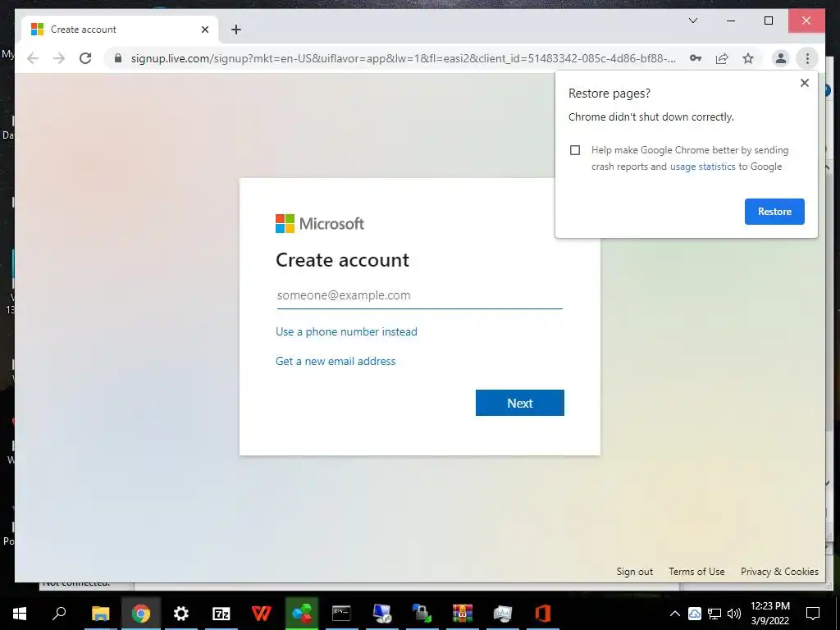The width and height of the screenshot is (840, 630).
Task: Open the notification action center
Action: (x=813, y=614)
